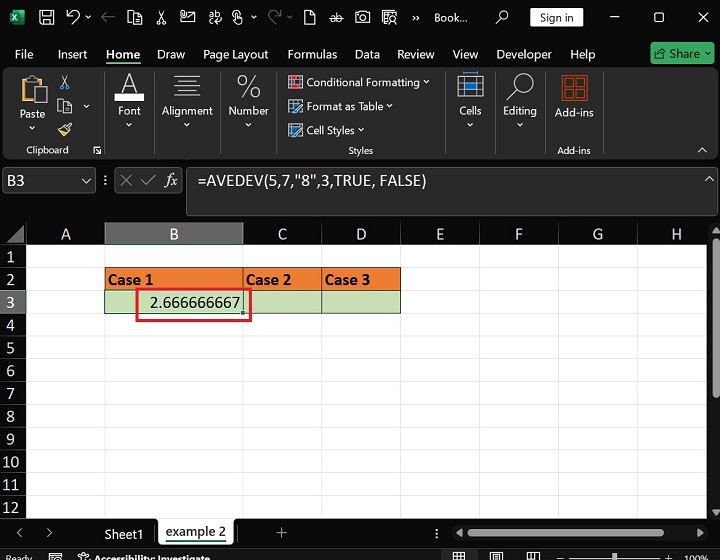Viewport: 720px width, 560px height.
Task: Click the Sign in button
Action: [557, 17]
